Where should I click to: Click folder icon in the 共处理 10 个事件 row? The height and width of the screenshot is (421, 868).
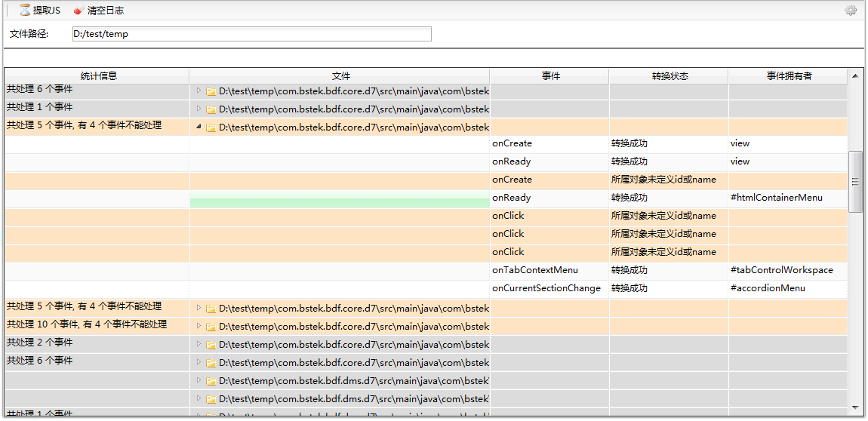point(211,327)
